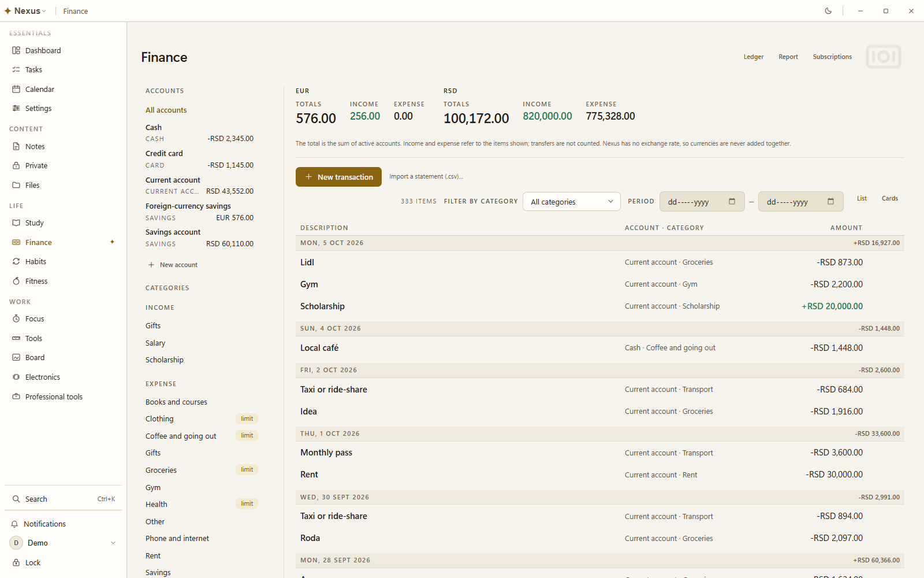
Task: Click Coffee and going out category
Action: coord(181,436)
